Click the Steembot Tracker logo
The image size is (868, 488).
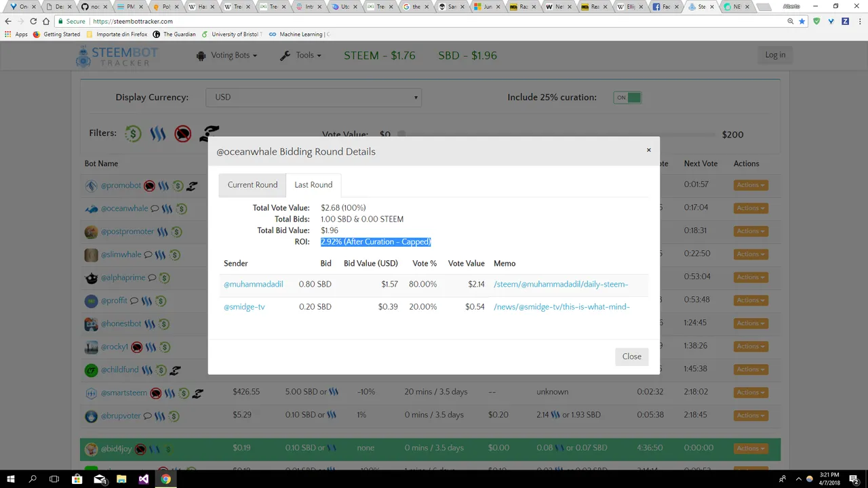[117, 56]
